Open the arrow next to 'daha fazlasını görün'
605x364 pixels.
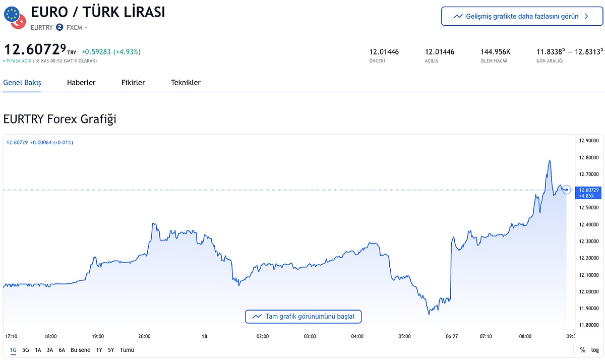(586, 16)
